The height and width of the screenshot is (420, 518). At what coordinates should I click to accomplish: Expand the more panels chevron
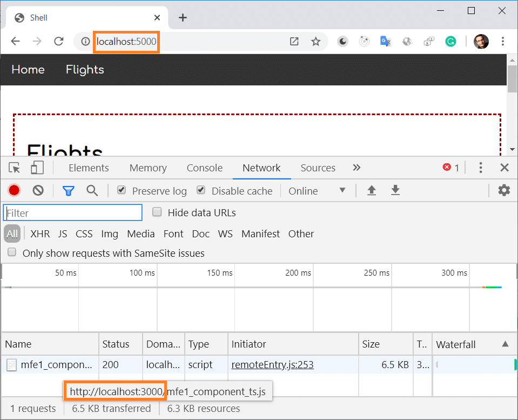tap(356, 168)
